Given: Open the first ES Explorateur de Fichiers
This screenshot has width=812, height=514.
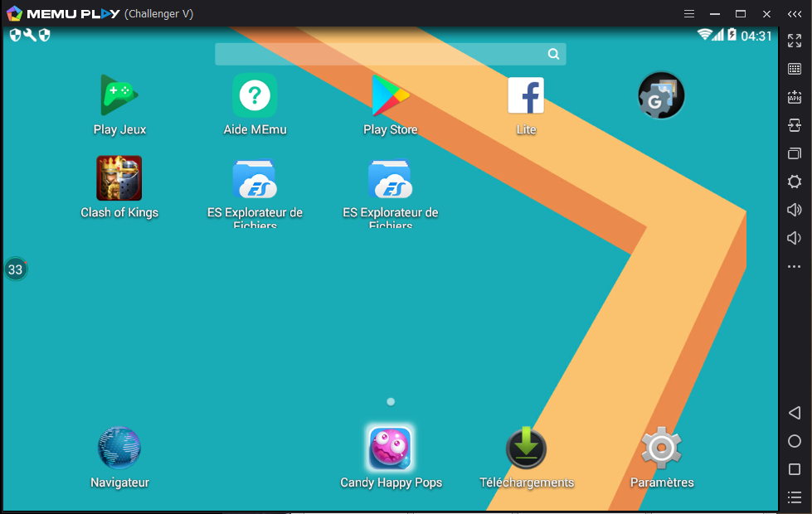Looking at the screenshot, I should [x=255, y=178].
